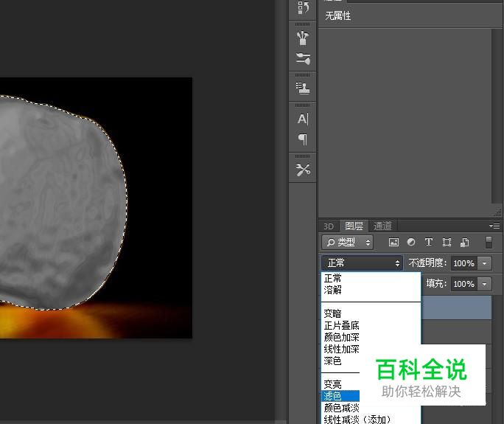Choose 正片叠底 blend mode
The width and height of the screenshot is (504, 424).
point(371,325)
